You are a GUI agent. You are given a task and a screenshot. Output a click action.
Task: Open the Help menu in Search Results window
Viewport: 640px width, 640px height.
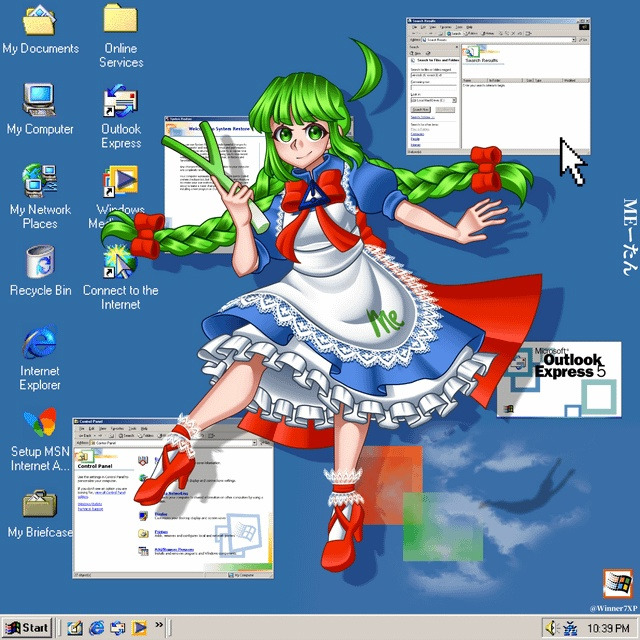pyautogui.click(x=469, y=27)
